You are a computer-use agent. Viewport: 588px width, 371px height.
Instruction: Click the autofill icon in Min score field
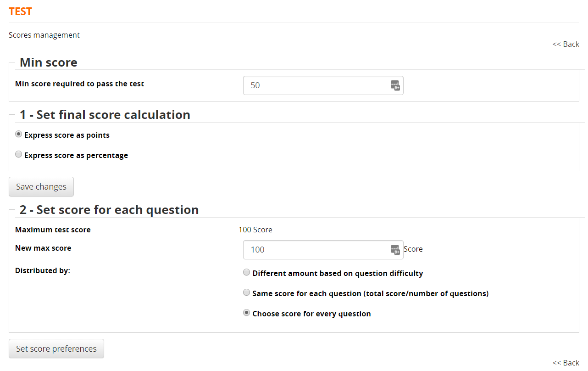point(395,85)
